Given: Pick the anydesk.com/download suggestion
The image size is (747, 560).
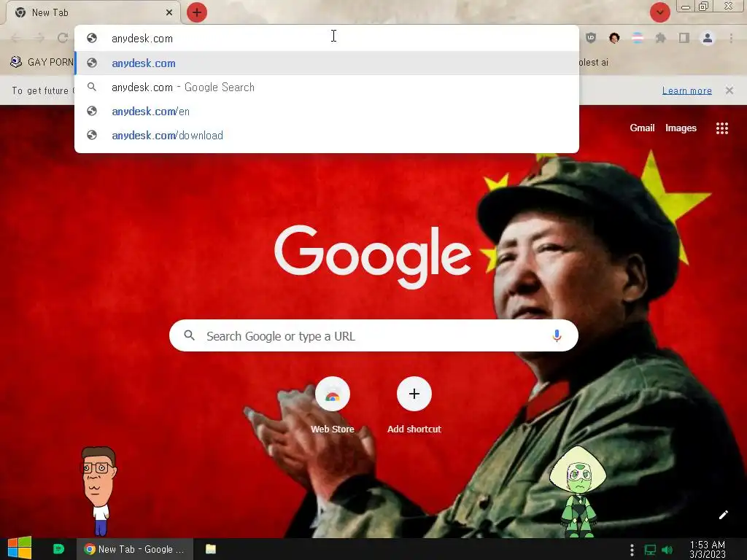Looking at the screenshot, I should (327, 135).
